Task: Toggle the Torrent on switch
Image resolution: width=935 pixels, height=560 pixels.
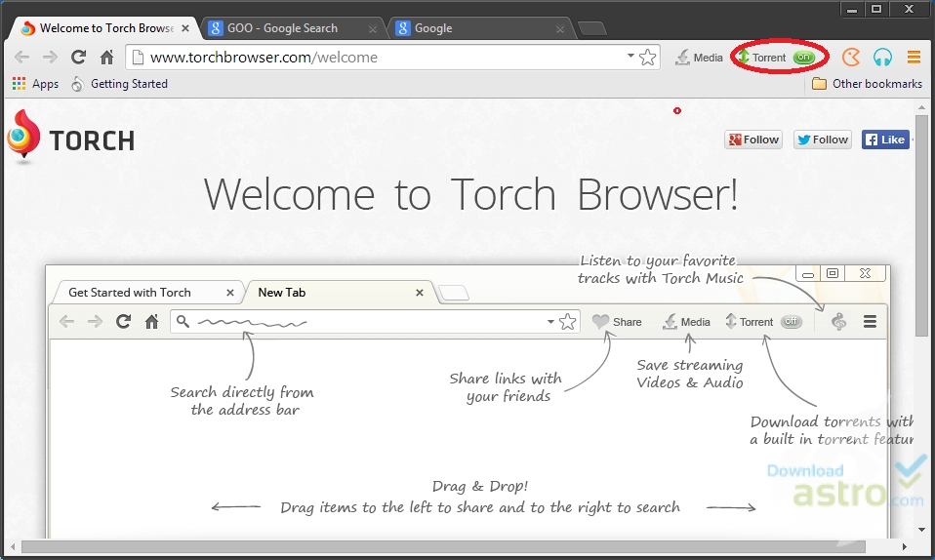Action: click(x=804, y=58)
